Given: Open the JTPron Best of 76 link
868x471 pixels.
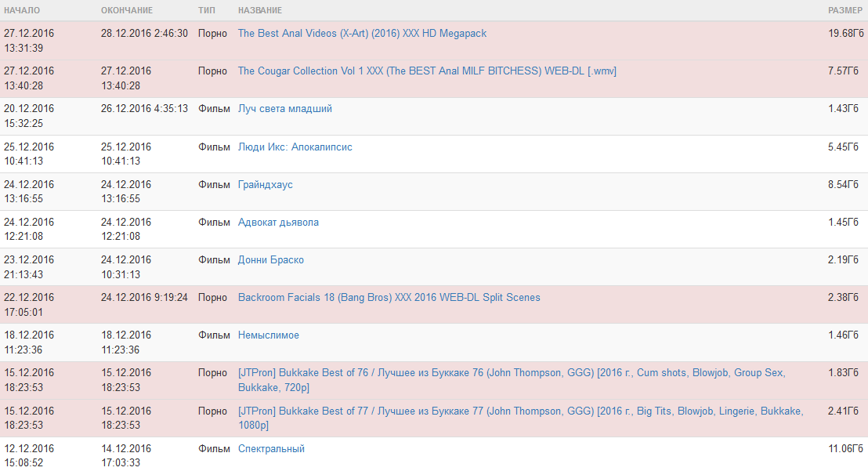Looking at the screenshot, I should [x=512, y=379].
